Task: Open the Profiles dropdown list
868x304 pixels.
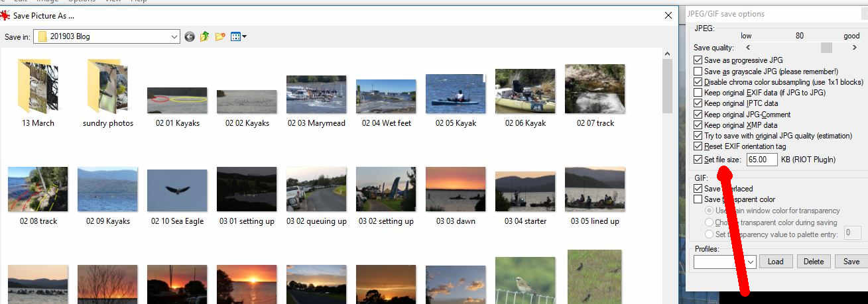Action: point(750,262)
